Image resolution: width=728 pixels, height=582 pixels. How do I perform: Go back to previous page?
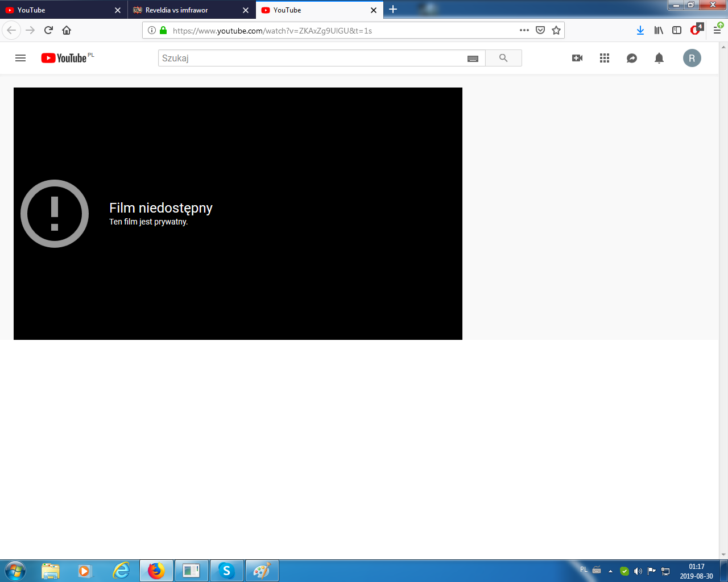(11, 30)
